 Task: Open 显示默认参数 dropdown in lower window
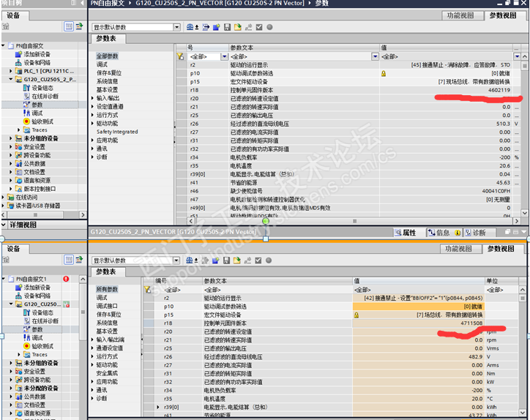tap(176, 260)
